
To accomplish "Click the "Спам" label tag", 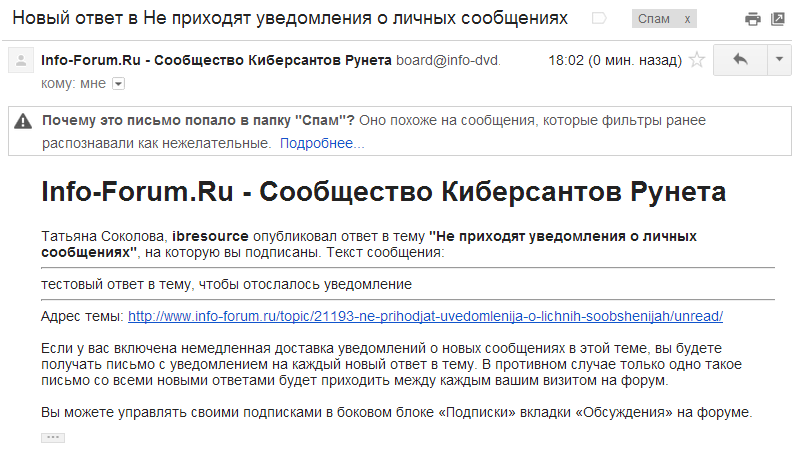I will pos(653,20).
